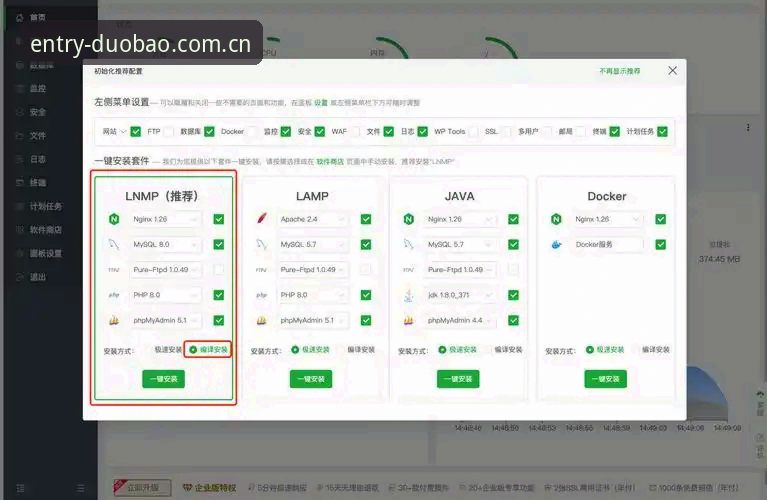The width and height of the screenshot is (767, 500).
Task: Click the Docker whale icon beside Docker服务
Action: pyautogui.click(x=556, y=244)
